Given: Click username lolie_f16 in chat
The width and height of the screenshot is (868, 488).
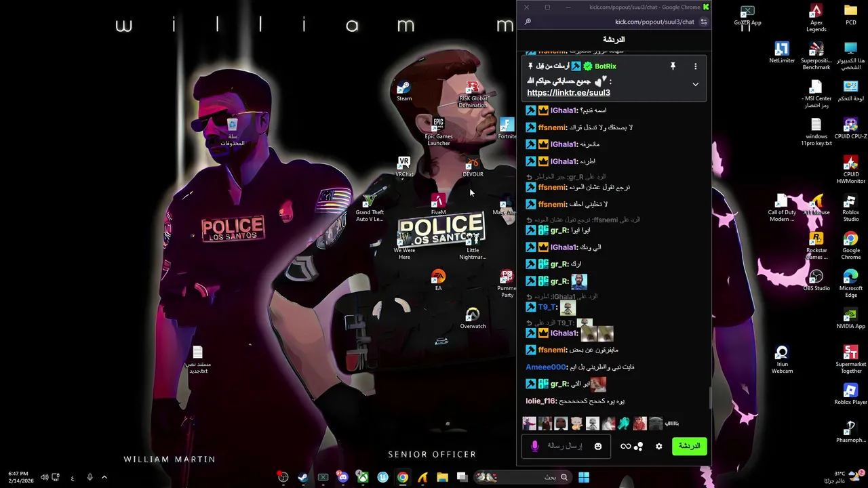Looking at the screenshot, I should point(540,401).
